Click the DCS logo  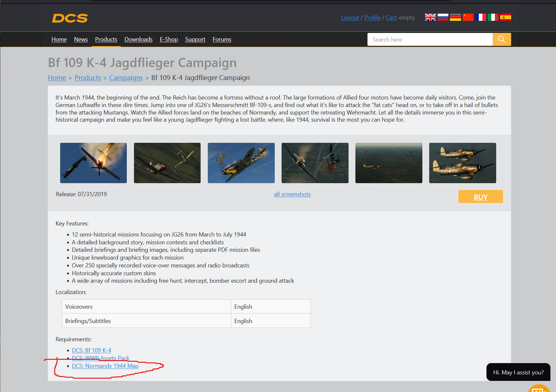pos(70,18)
